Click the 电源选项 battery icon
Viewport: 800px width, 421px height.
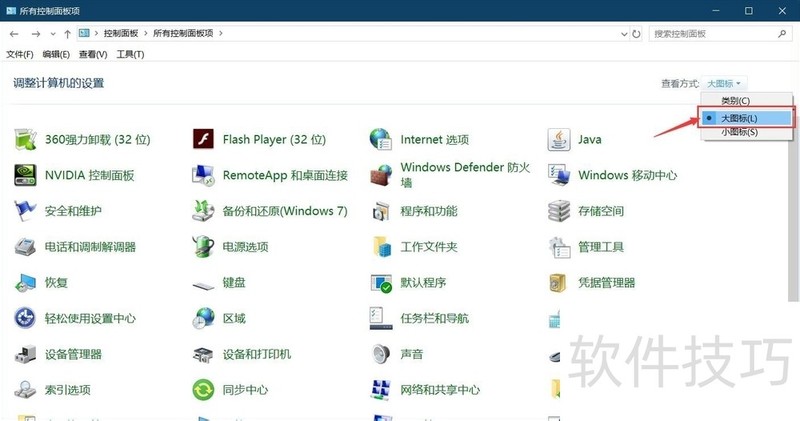coord(203,246)
